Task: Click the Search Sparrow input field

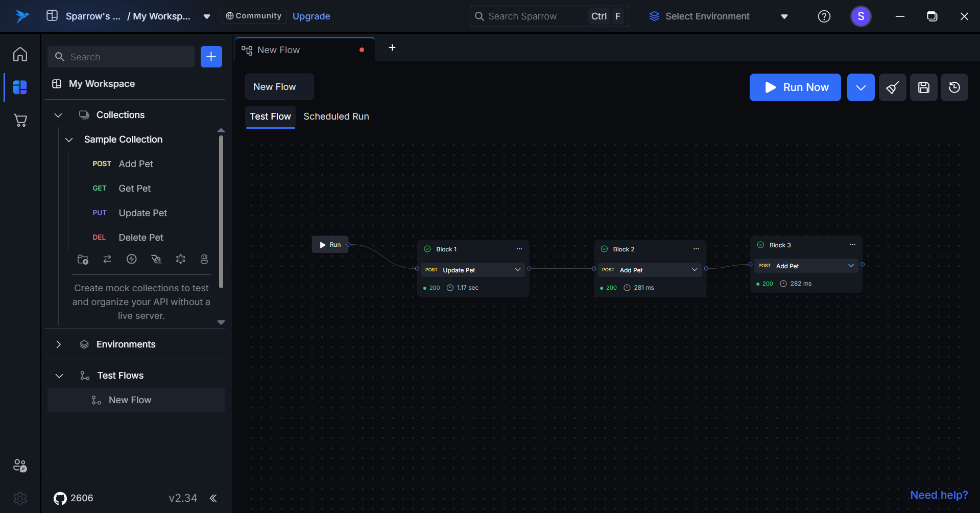Action: coord(531,16)
